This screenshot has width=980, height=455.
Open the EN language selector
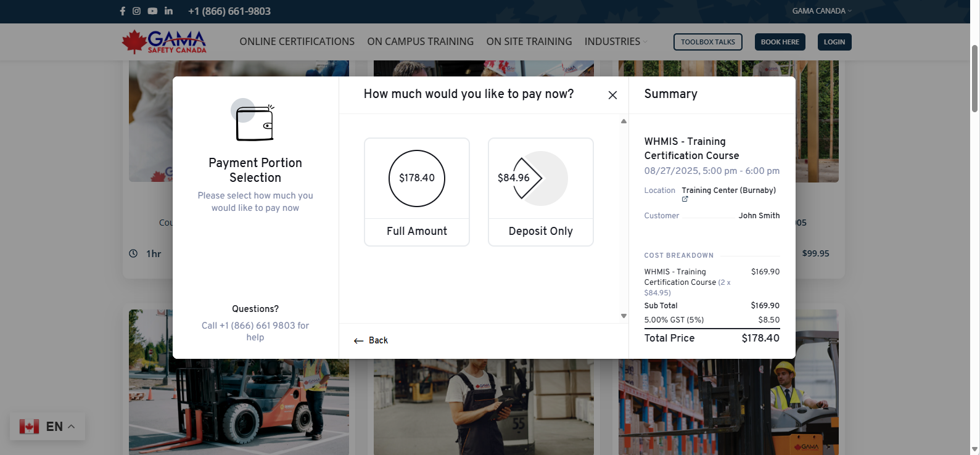(x=48, y=427)
